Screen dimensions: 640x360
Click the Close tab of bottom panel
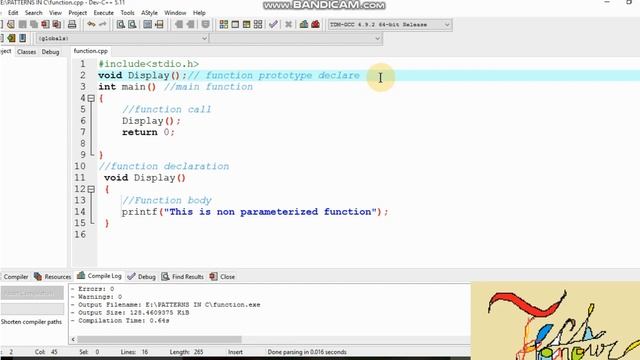pos(222,277)
